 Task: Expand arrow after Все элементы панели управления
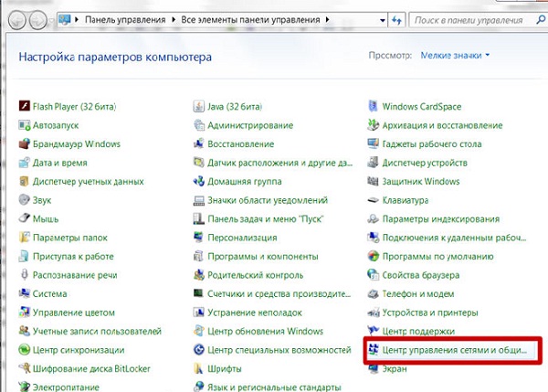[327, 19]
